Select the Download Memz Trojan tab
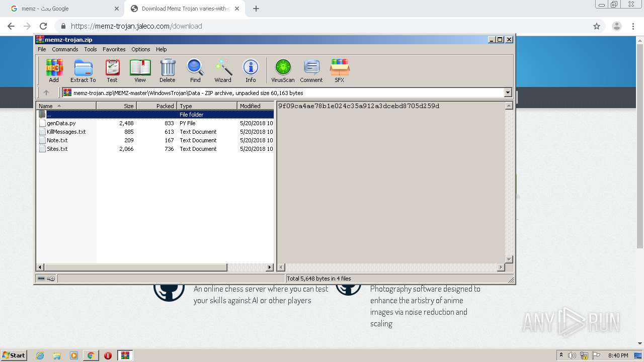 pyautogui.click(x=184, y=9)
